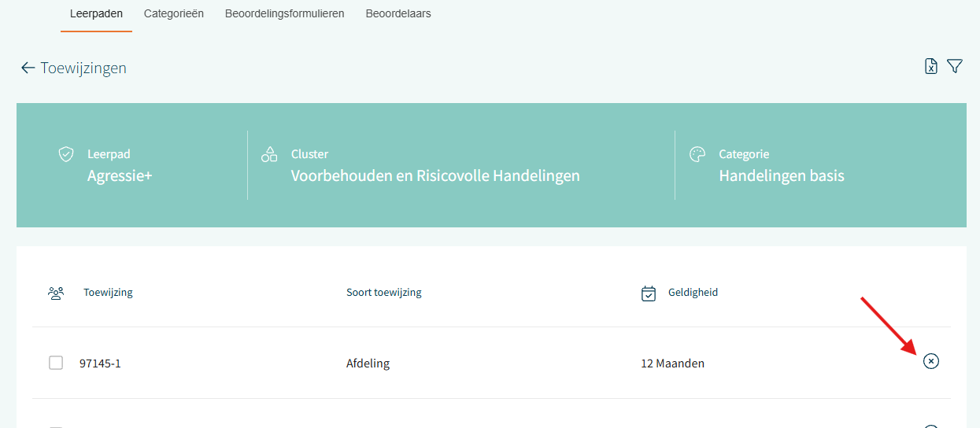This screenshot has height=428, width=980.
Task: Select the Beoordelaars tab
Action: click(398, 13)
